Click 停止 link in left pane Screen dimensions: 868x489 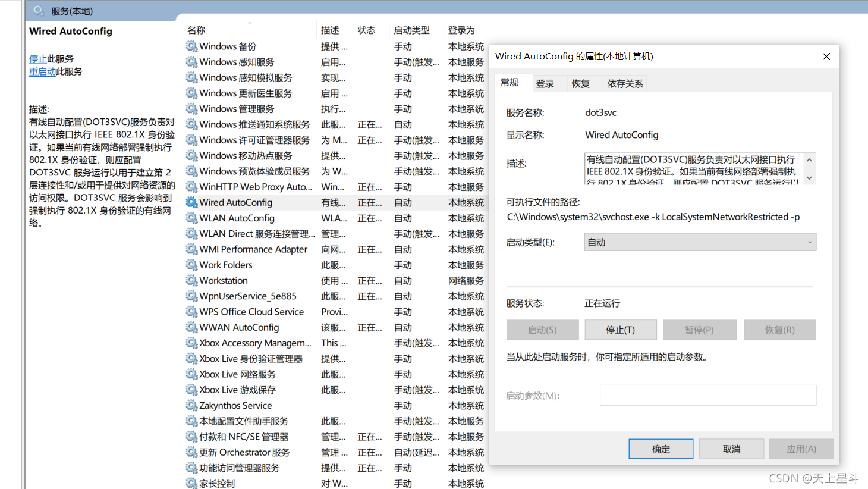click(38, 59)
